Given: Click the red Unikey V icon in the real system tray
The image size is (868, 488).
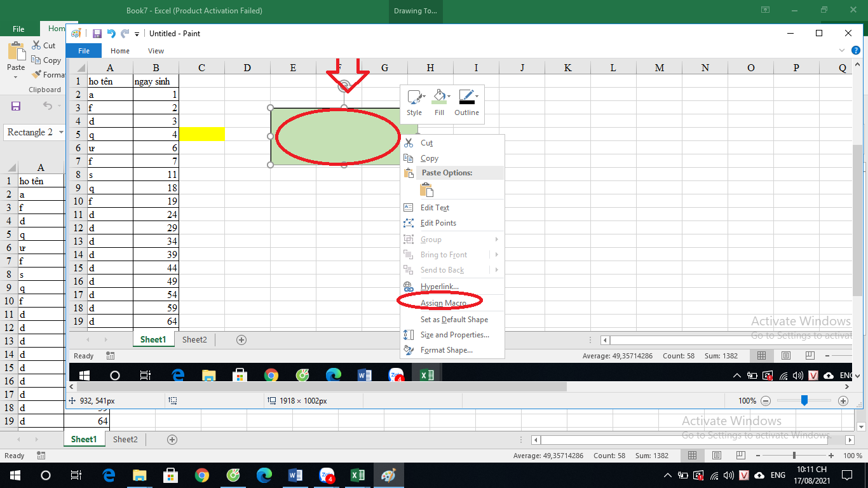Looking at the screenshot, I should coord(743,475).
